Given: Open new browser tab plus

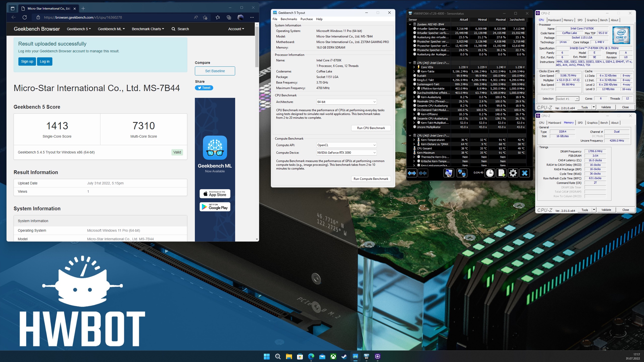Looking at the screenshot, I should click(x=83, y=9).
